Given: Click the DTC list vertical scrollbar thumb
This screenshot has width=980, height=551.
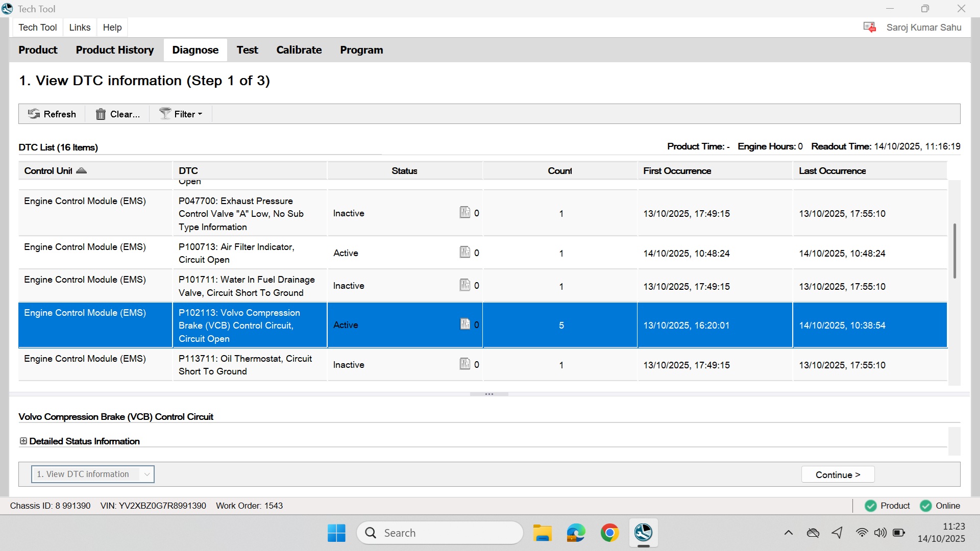Looking at the screenshot, I should 954,251.
